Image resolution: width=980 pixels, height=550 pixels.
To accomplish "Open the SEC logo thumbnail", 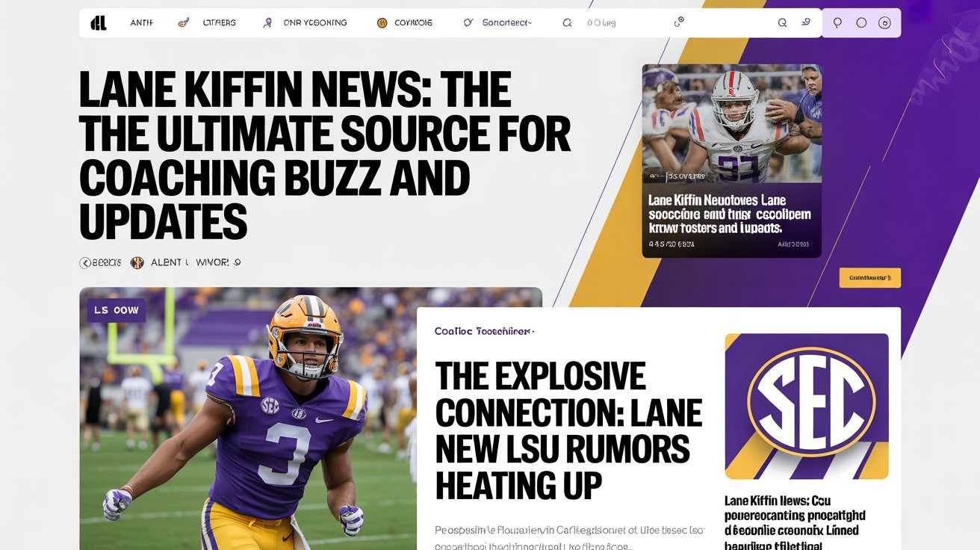I will pos(807,406).
